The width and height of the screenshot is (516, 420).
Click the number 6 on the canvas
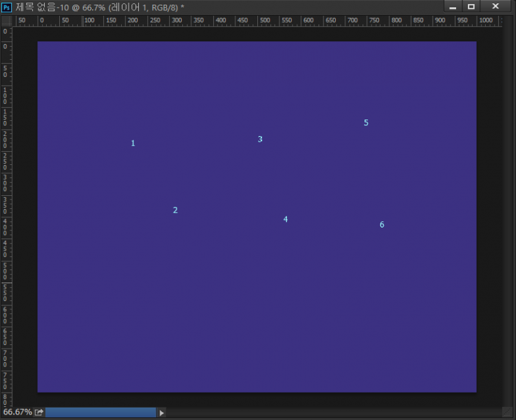[x=382, y=225]
